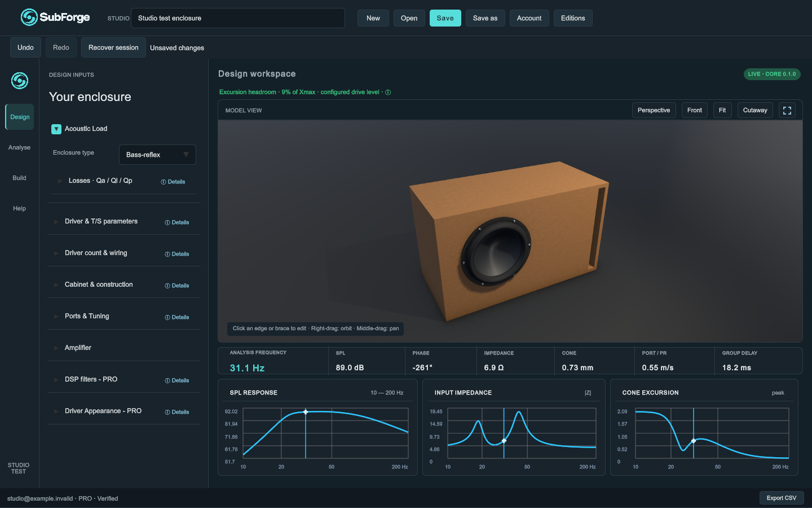Open Driver & T/S parameters Details info

point(177,222)
